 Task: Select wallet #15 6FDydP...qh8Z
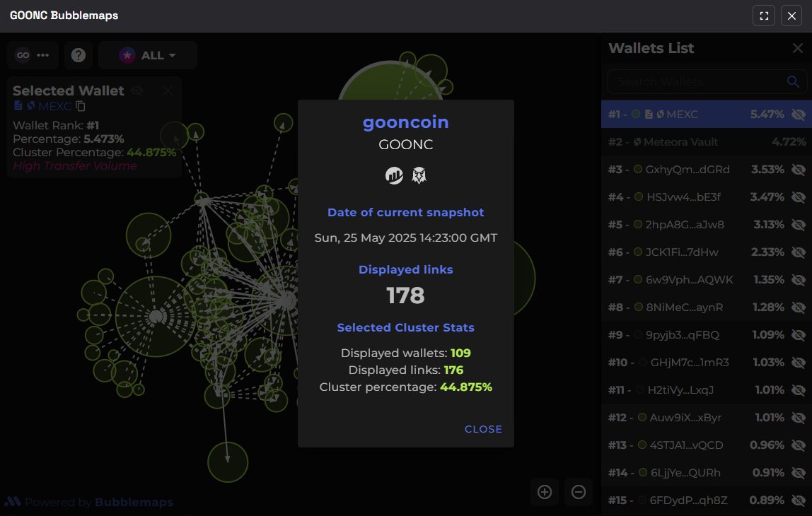coord(707,500)
